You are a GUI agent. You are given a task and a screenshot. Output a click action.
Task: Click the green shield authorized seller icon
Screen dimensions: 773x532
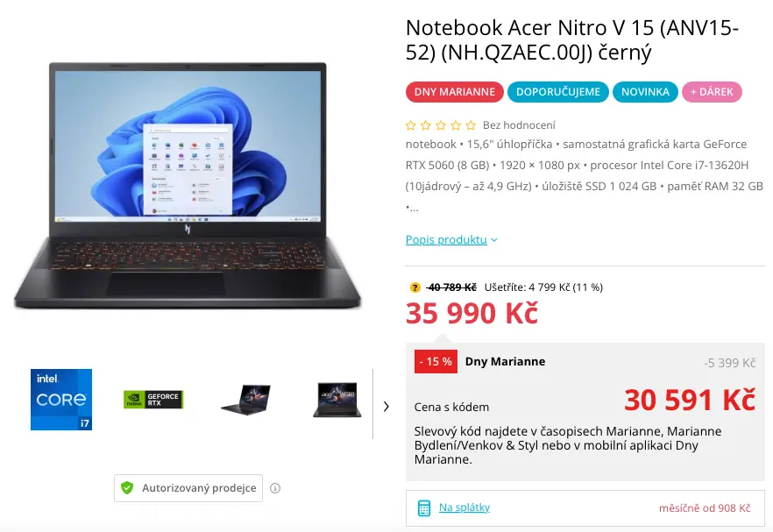click(127, 487)
